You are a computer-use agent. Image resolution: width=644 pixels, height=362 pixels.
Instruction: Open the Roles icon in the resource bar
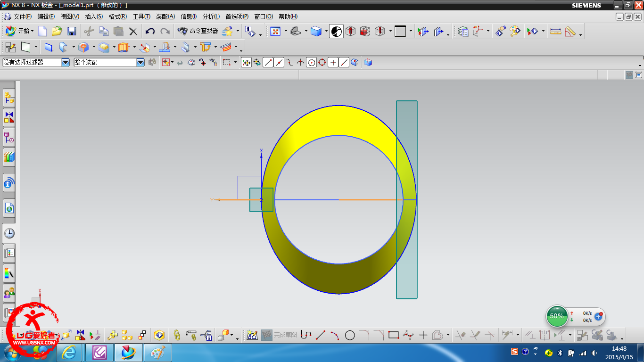click(9, 293)
